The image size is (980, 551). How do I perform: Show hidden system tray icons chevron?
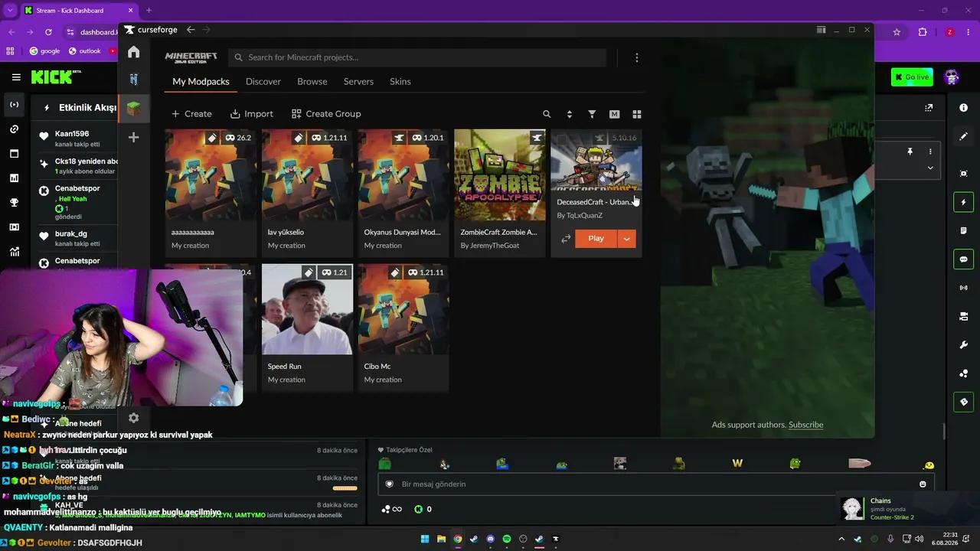coord(841,539)
